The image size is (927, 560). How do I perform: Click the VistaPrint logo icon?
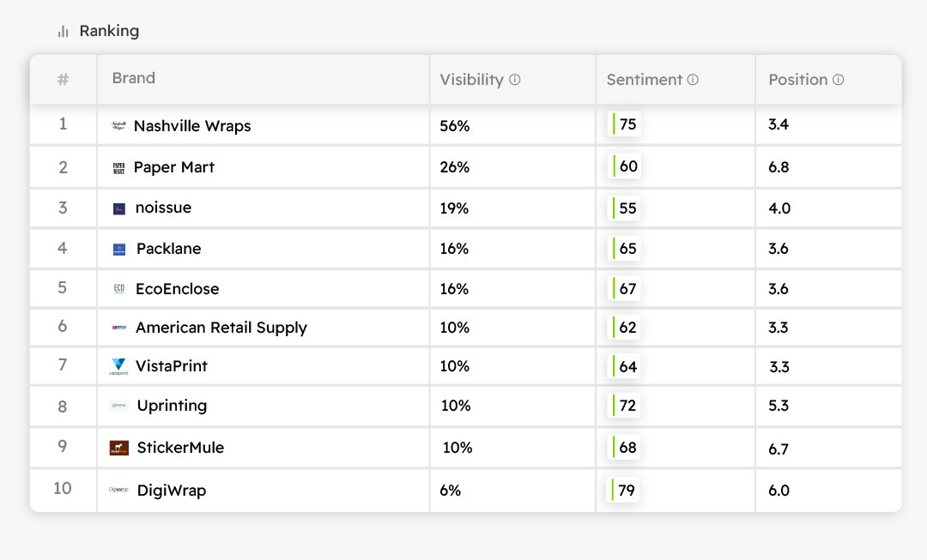[118, 366]
